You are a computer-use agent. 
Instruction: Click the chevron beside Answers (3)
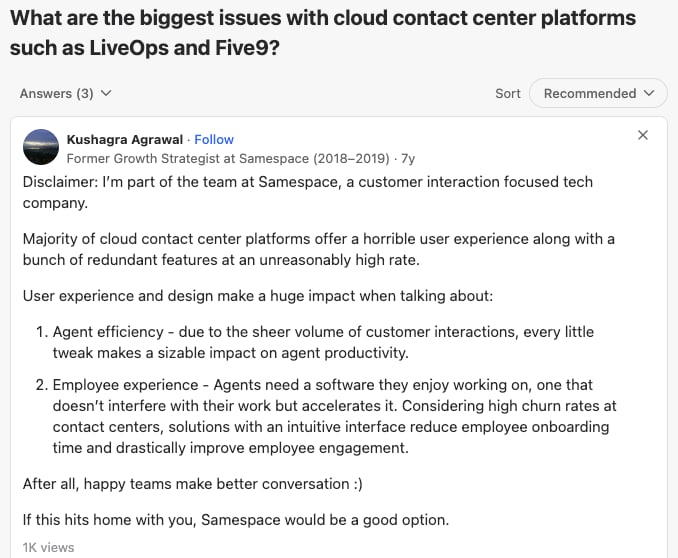pos(106,93)
